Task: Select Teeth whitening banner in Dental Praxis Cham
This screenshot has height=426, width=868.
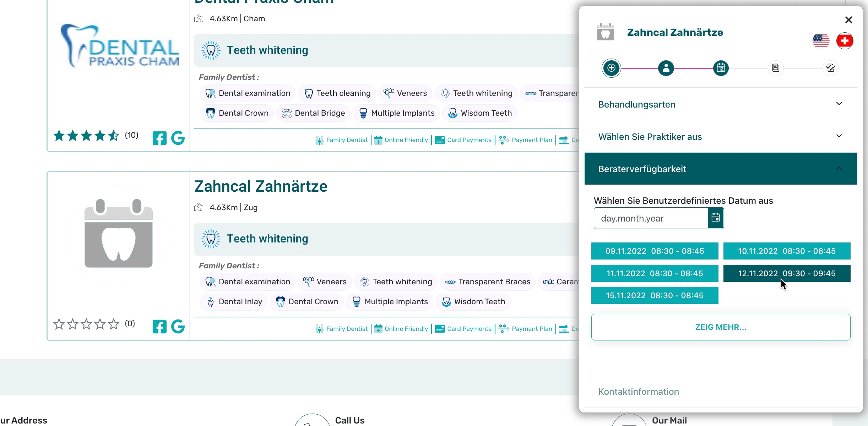Action: click(386, 50)
